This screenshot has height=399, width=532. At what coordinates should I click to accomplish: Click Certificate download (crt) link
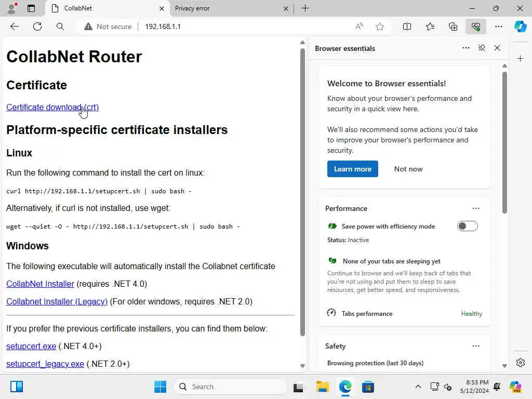(52, 107)
